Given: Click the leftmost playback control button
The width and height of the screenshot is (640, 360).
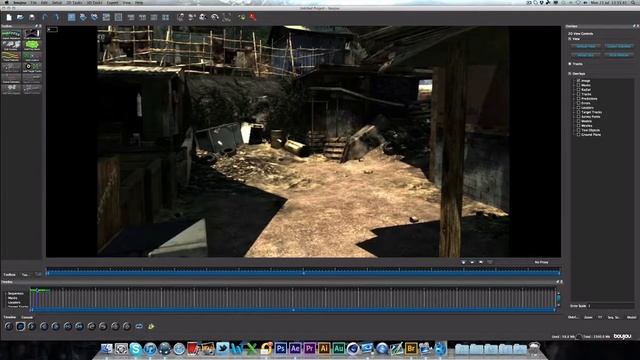Looking at the screenshot, I should point(9,326).
